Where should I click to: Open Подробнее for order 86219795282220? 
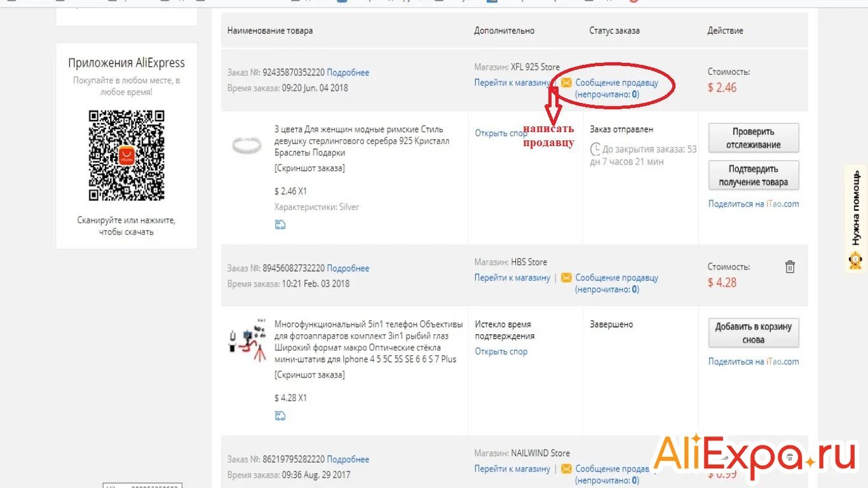point(348,459)
